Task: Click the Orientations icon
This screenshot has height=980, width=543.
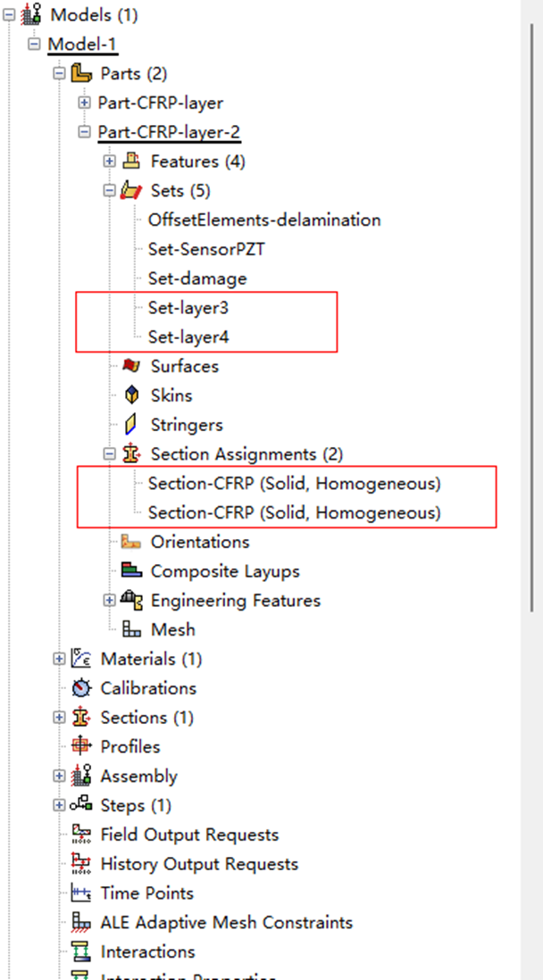Action: tap(131, 542)
